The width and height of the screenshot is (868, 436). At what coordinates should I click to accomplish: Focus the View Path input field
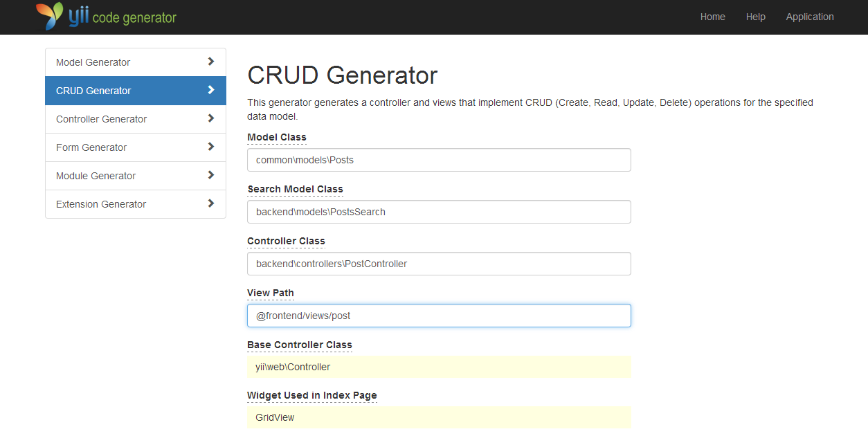click(x=439, y=316)
